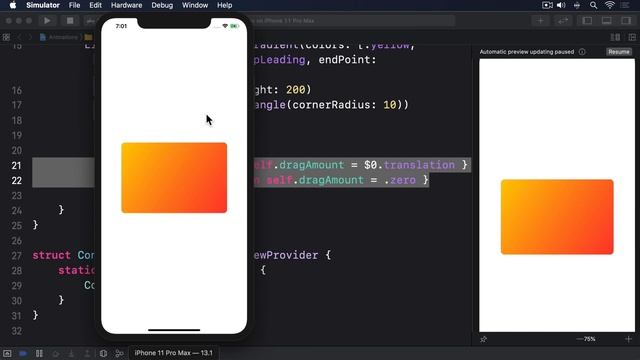Click the add editor on right icon
The image size is (640, 360).
(x=632, y=38)
